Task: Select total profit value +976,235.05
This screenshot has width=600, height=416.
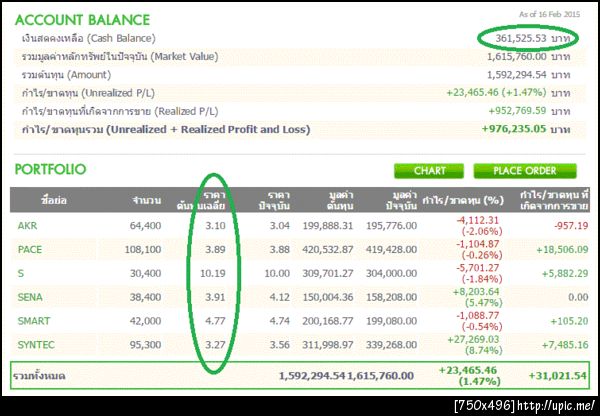Action: (514, 129)
